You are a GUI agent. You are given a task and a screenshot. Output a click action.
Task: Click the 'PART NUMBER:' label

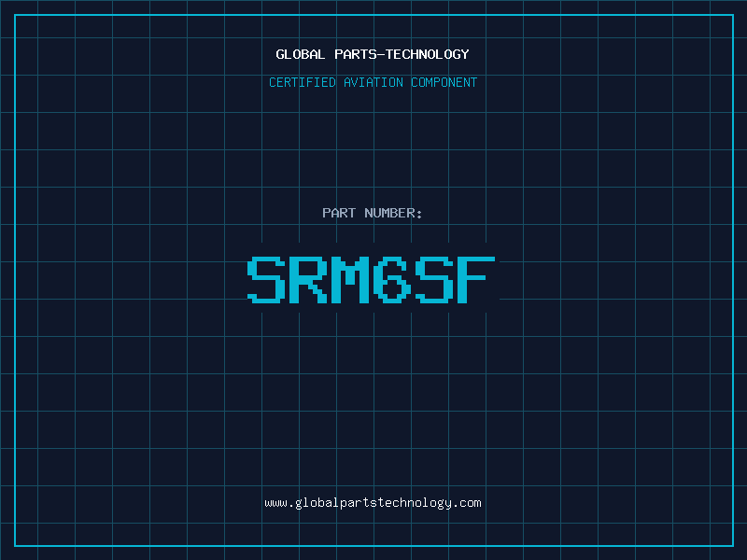372,213
